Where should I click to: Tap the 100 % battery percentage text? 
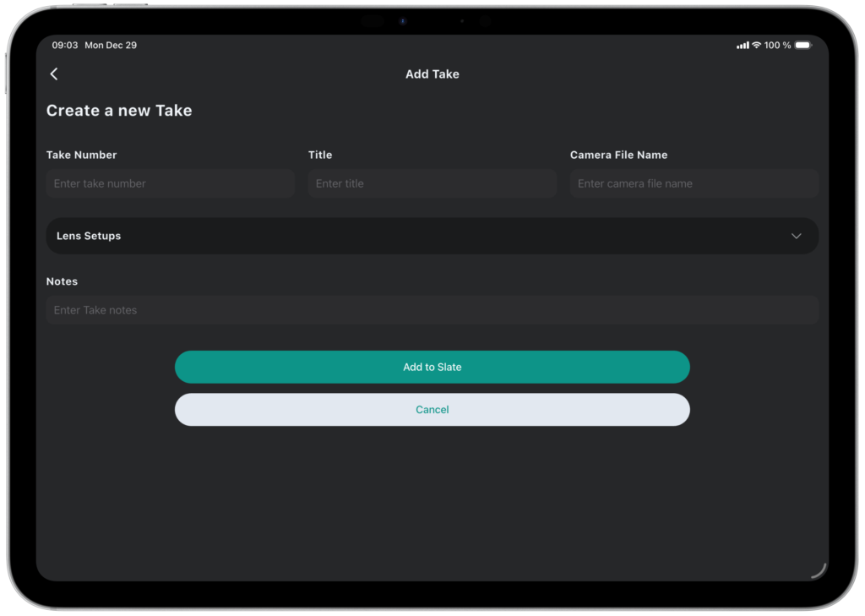click(777, 46)
